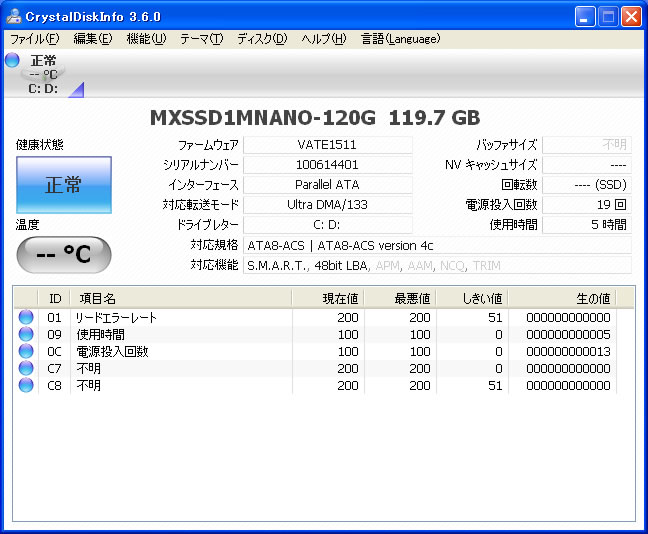The image size is (648, 534).
Task: Click the status orb for 01 リードエラーレート
Action: 26,317
